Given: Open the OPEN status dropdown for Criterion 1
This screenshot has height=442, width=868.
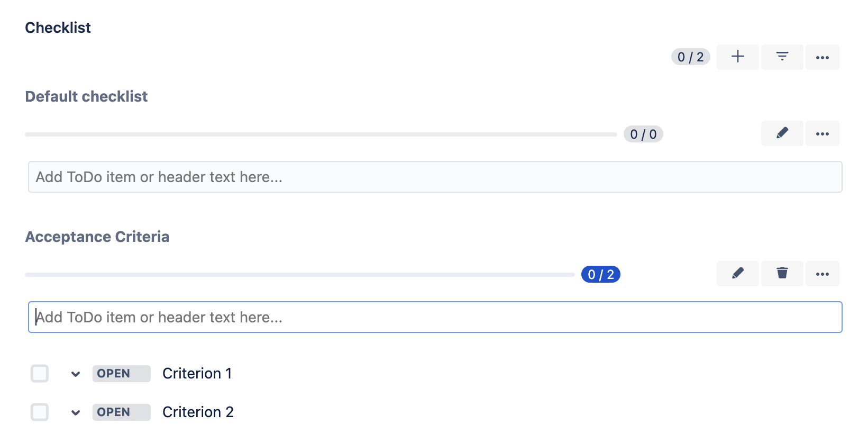Looking at the screenshot, I should coord(121,373).
